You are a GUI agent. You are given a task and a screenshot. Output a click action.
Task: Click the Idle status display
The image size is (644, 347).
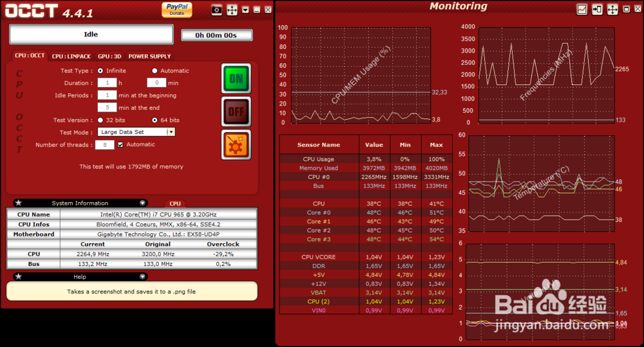[x=91, y=35]
